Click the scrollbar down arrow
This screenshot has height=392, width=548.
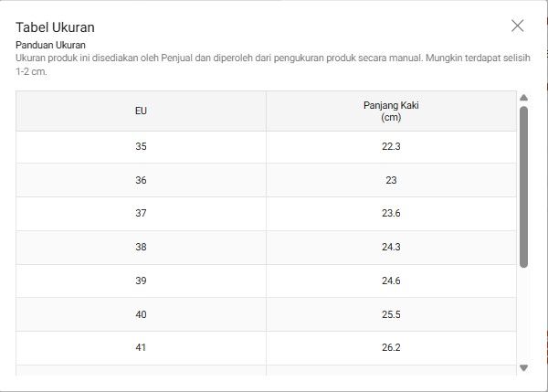click(x=523, y=367)
